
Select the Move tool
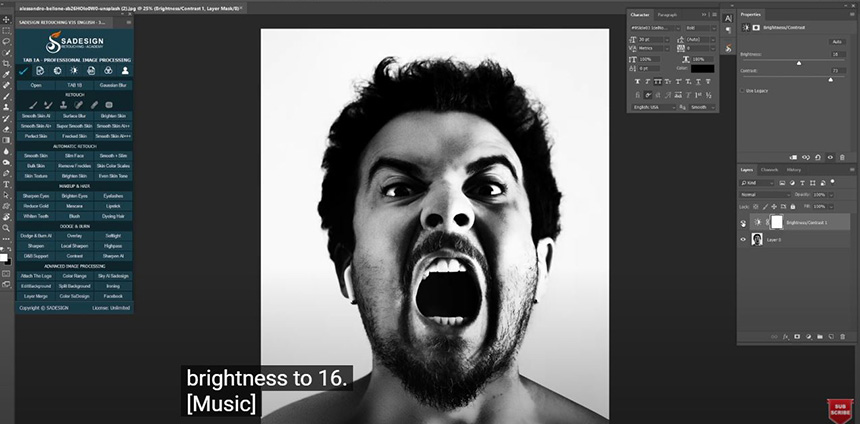point(6,20)
